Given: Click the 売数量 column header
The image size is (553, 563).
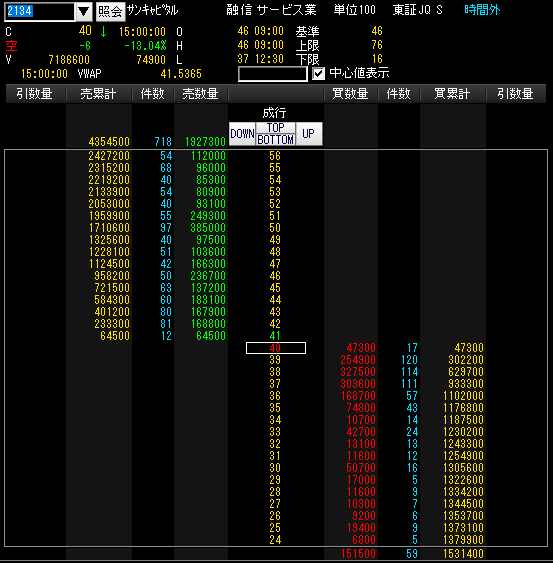Looking at the screenshot, I should pos(201,94).
